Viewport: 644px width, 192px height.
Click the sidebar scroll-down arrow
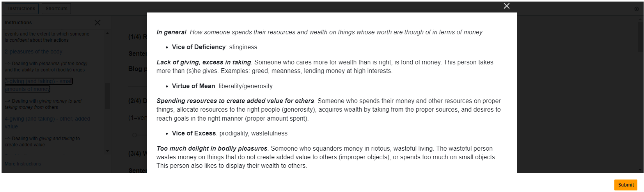pyautogui.click(x=108, y=151)
